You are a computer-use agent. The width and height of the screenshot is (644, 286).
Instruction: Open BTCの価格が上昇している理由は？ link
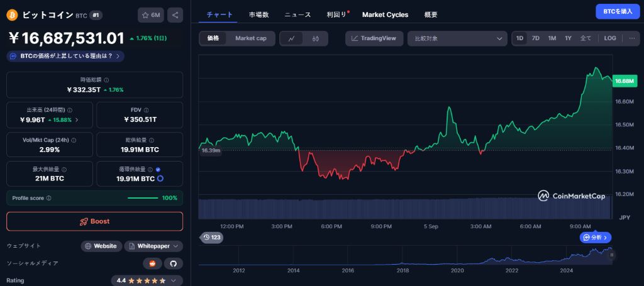65,56
